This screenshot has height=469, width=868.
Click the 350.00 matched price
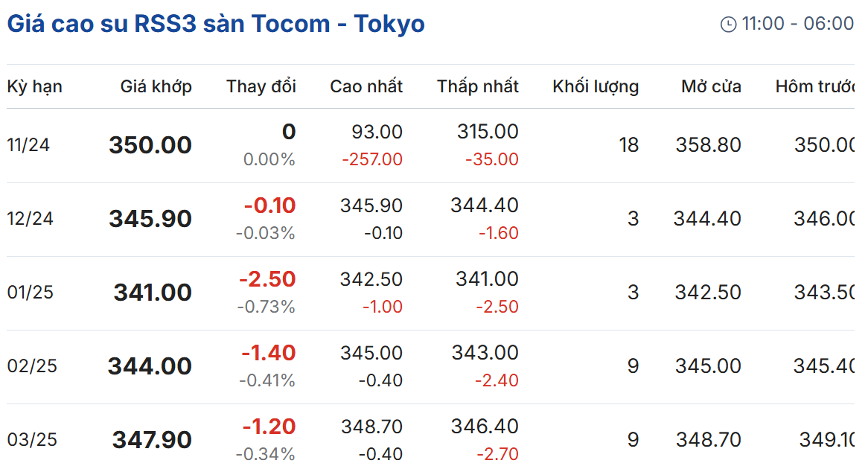click(x=150, y=145)
